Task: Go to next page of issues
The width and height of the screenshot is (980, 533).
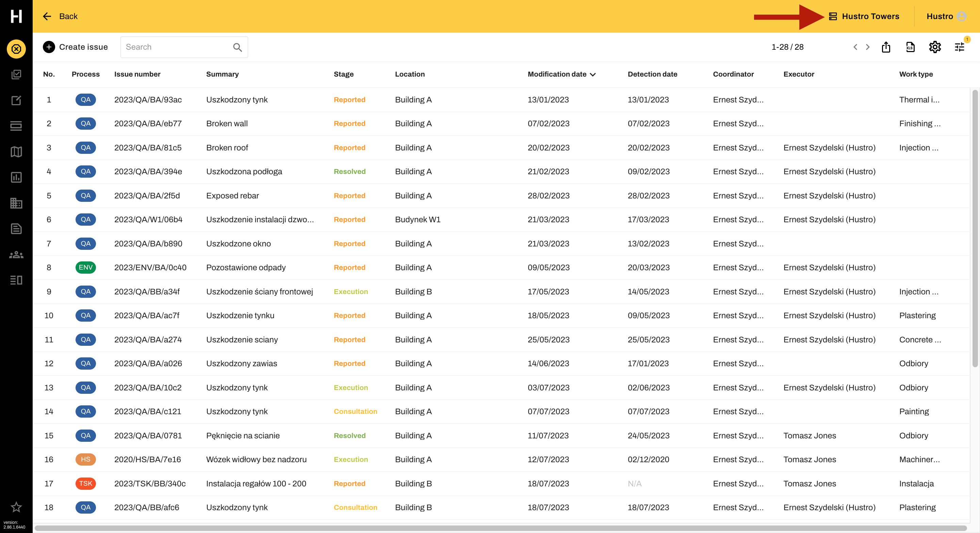Action: [x=867, y=47]
